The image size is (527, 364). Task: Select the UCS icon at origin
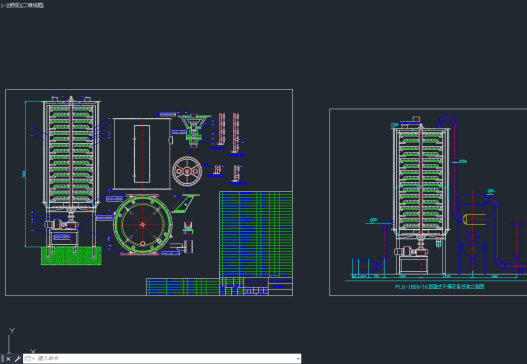click(21, 341)
